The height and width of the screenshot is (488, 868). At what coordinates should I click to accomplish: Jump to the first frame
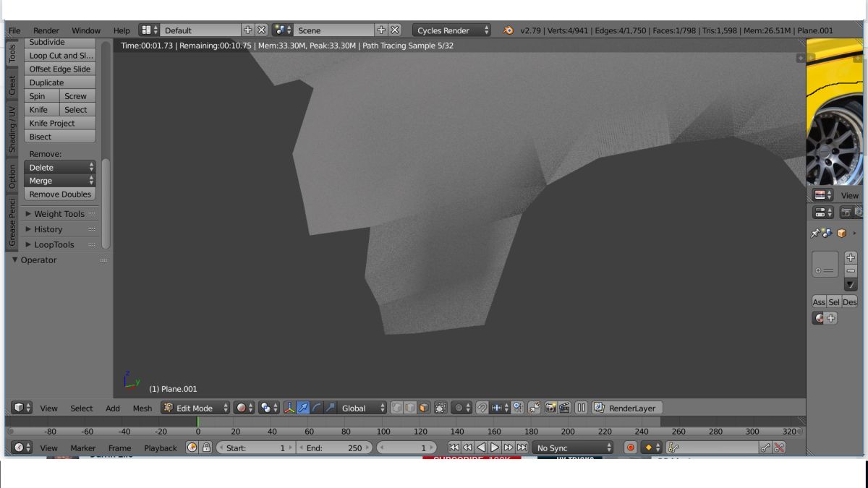(454, 448)
